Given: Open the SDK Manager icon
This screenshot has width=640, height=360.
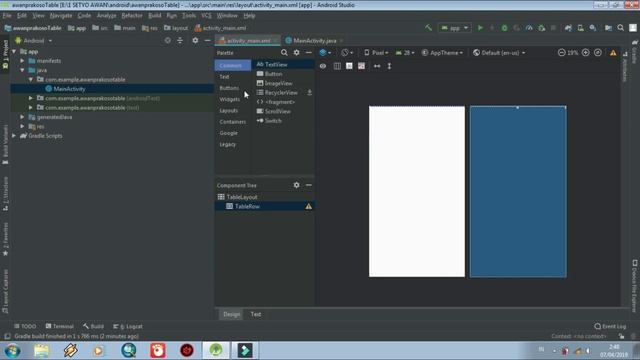Looking at the screenshot, I should click(593, 28).
